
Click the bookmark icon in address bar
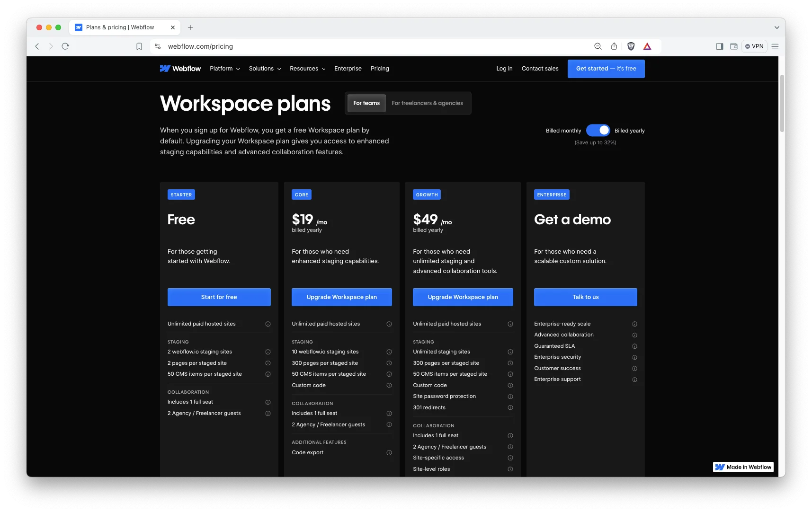(x=139, y=46)
